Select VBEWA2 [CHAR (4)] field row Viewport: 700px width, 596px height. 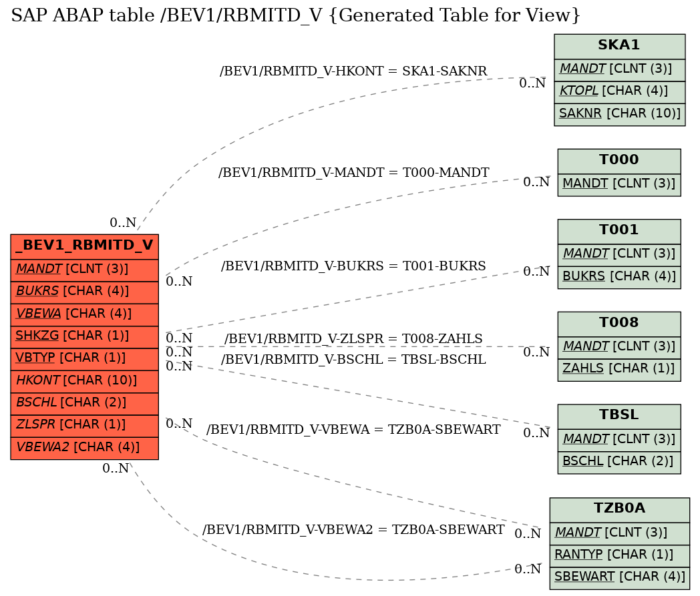click(84, 449)
